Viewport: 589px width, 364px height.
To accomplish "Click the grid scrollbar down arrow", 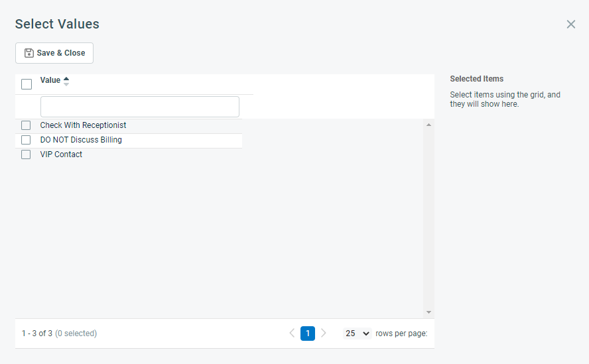I will click(428, 312).
